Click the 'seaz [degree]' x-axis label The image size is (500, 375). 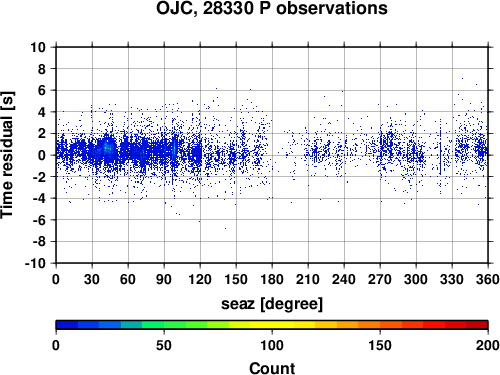(272, 304)
